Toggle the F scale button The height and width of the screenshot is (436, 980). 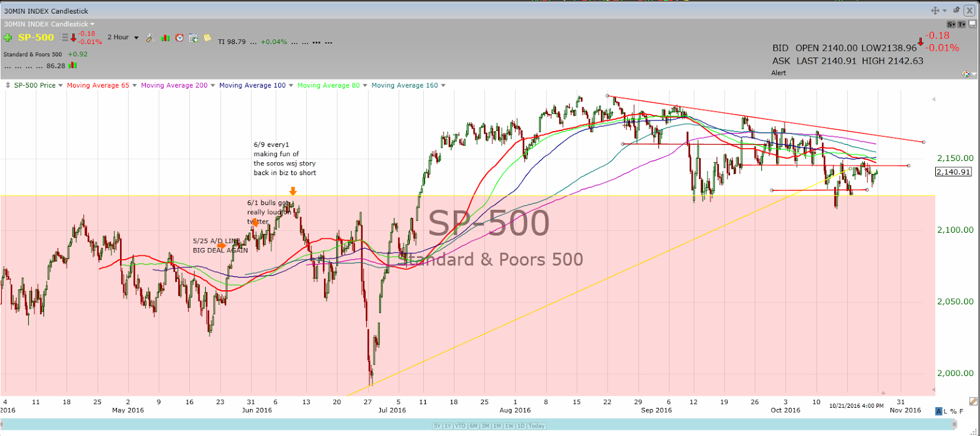coord(961,411)
